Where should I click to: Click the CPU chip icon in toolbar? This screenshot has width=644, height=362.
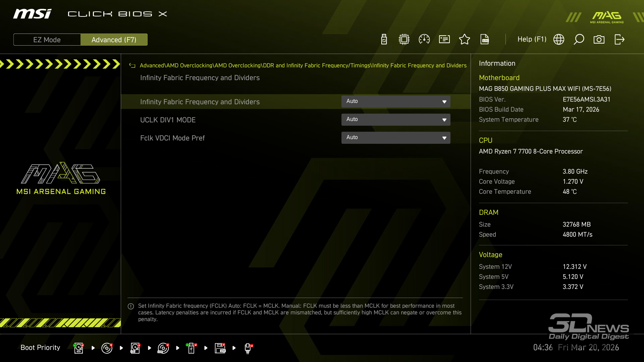click(404, 40)
